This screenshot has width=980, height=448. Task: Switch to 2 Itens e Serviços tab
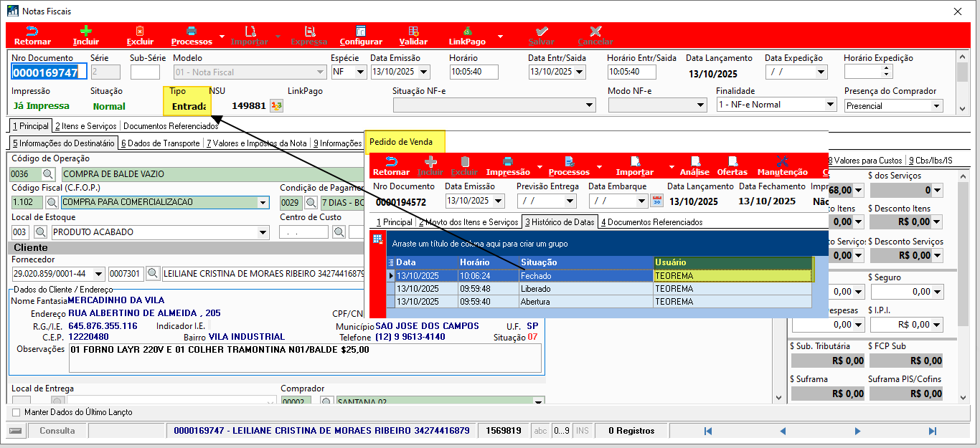[87, 126]
